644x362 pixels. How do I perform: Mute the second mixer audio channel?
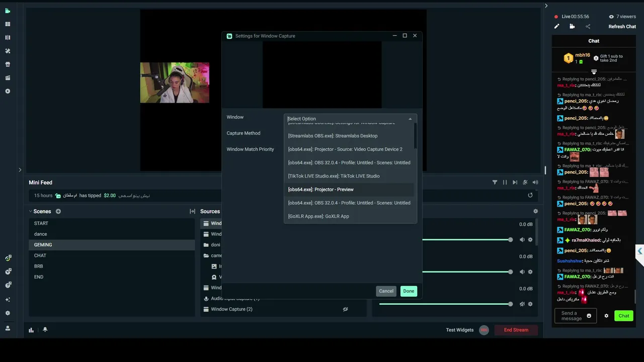(522, 272)
